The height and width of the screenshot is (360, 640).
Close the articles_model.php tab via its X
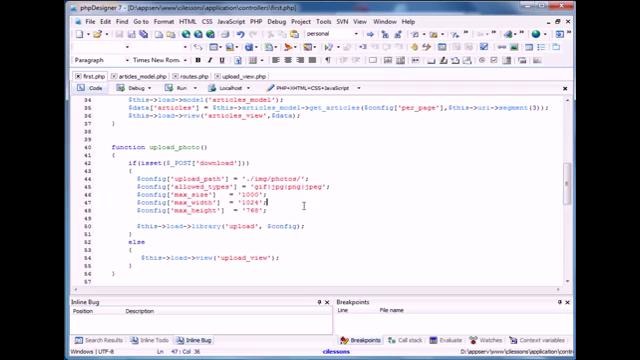(x=114, y=76)
